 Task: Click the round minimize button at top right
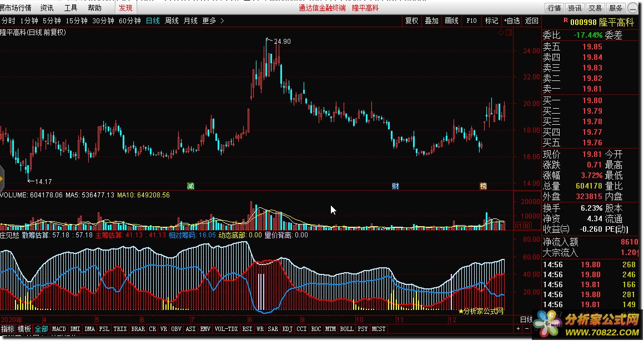pyautogui.click(x=633, y=8)
